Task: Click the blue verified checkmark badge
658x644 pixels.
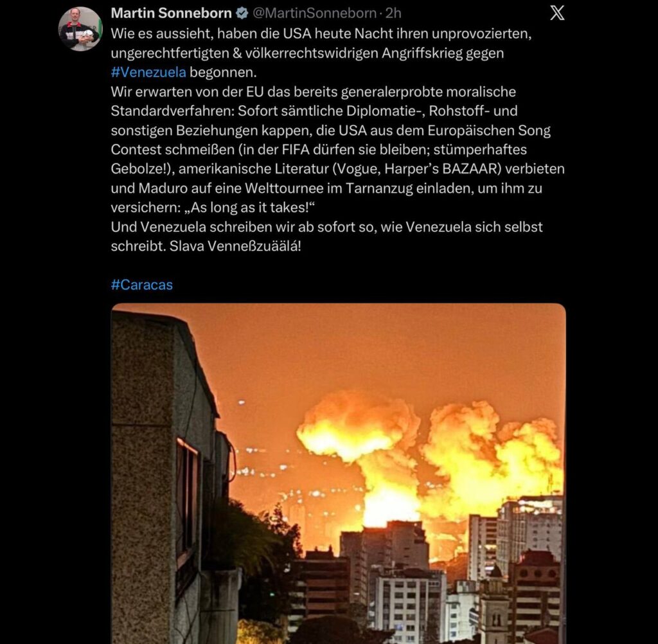Action: click(242, 13)
